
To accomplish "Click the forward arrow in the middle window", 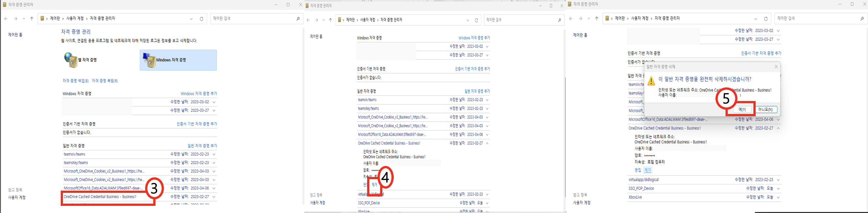I will (x=316, y=20).
